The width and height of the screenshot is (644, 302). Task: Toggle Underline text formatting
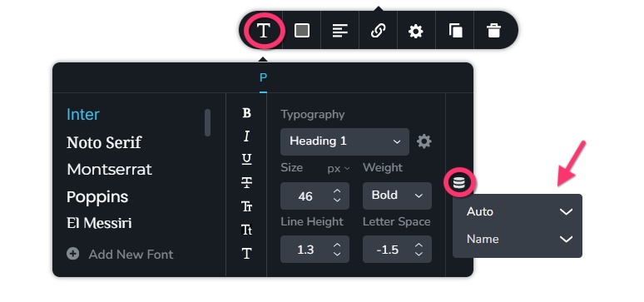[x=246, y=160]
